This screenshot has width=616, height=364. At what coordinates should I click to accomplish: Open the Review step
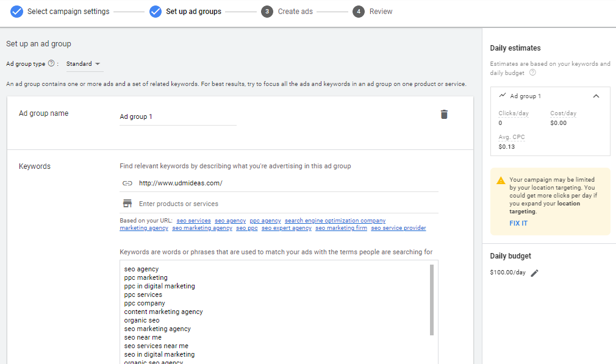point(373,12)
